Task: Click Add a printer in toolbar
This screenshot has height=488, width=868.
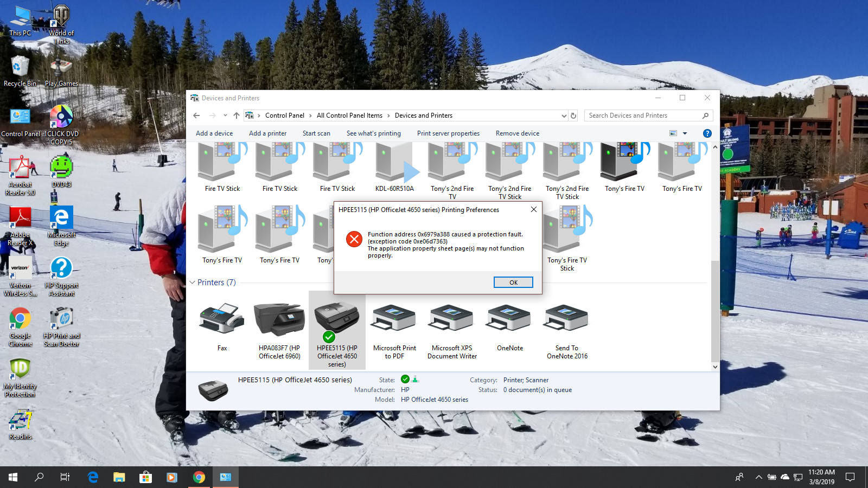Action: point(267,133)
